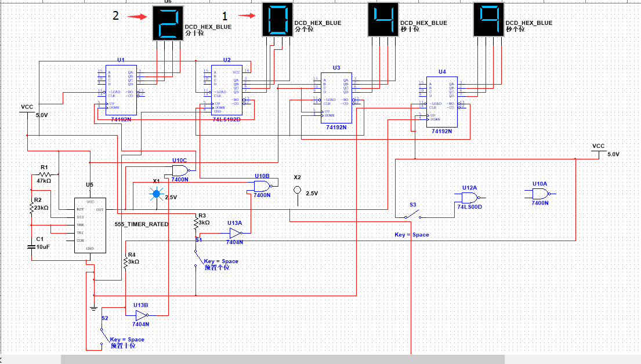Click the DCD_HEX_BLUE 分十位 label
The width and height of the screenshot is (641, 364).
pyautogui.click(x=208, y=30)
